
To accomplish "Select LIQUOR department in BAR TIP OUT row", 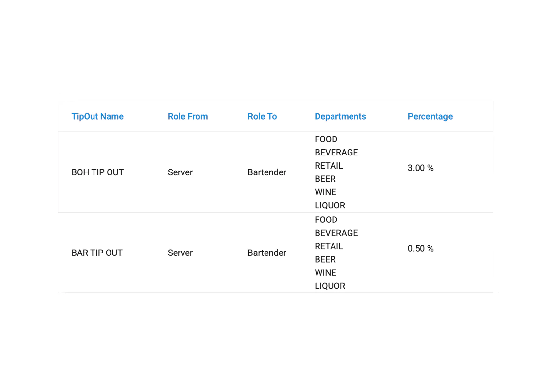I will [330, 286].
